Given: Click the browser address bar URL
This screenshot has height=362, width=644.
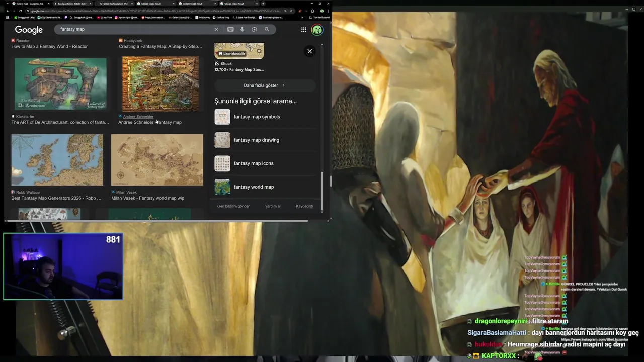Looking at the screenshot, I should 156,11.
